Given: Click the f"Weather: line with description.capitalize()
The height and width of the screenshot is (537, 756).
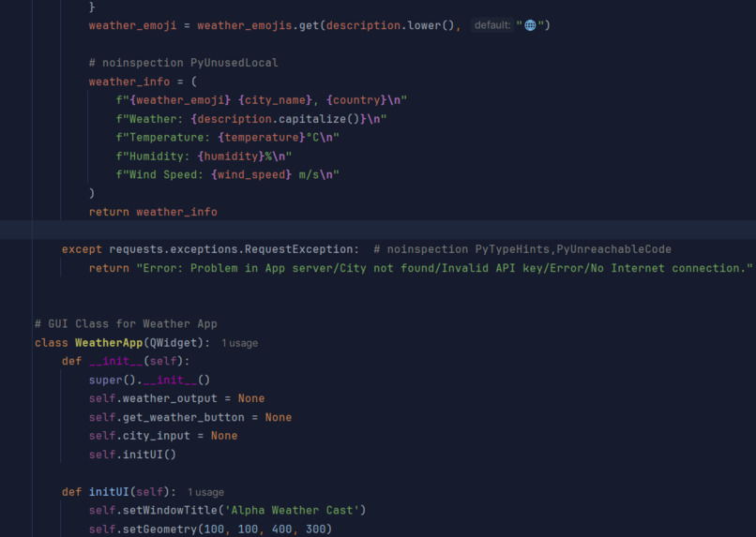Looking at the screenshot, I should (x=250, y=119).
